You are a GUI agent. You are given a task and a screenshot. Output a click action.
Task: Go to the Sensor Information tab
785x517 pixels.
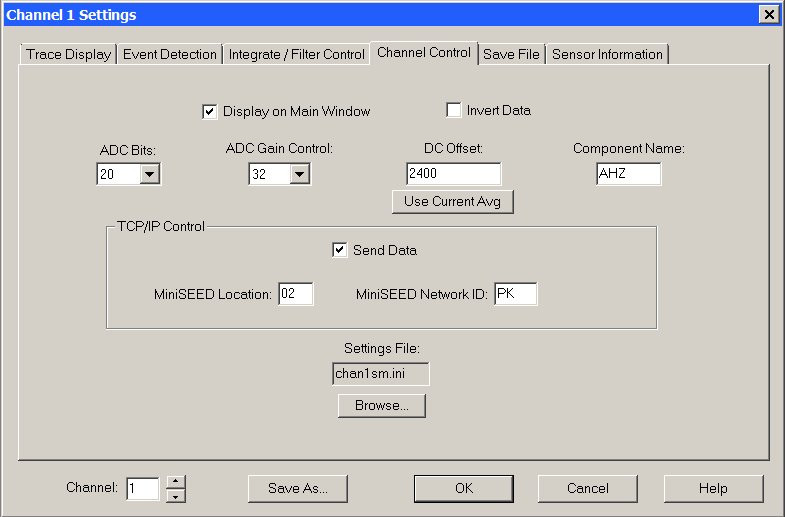(x=607, y=54)
